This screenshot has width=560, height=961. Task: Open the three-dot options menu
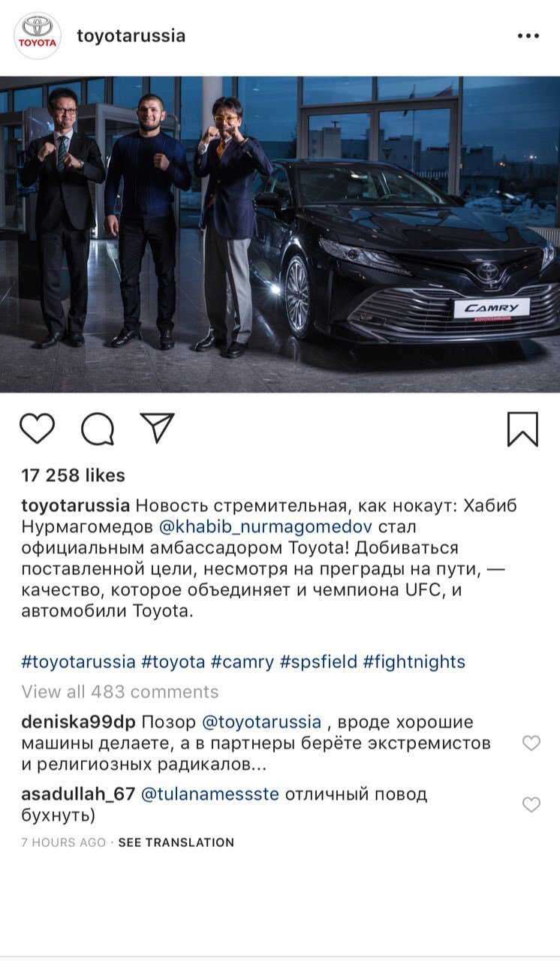pos(528,36)
